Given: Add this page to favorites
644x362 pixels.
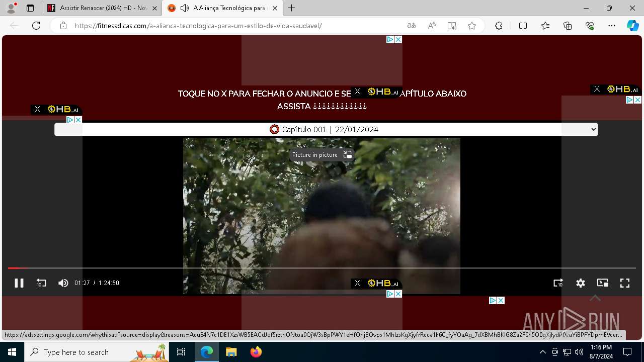Looking at the screenshot, I should 472,26.
